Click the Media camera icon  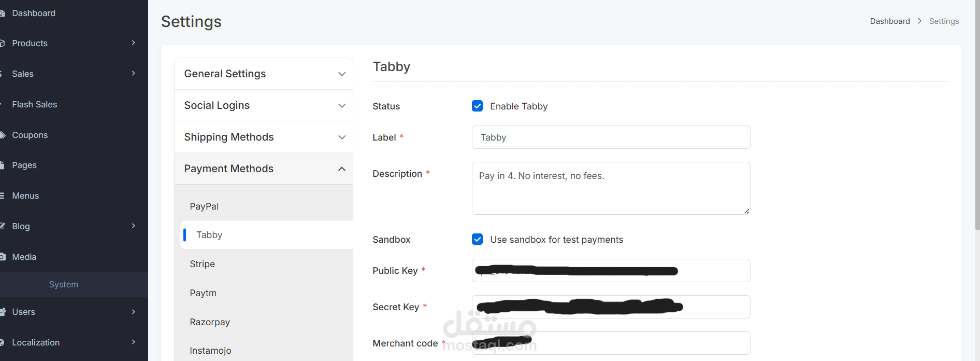point(3,257)
